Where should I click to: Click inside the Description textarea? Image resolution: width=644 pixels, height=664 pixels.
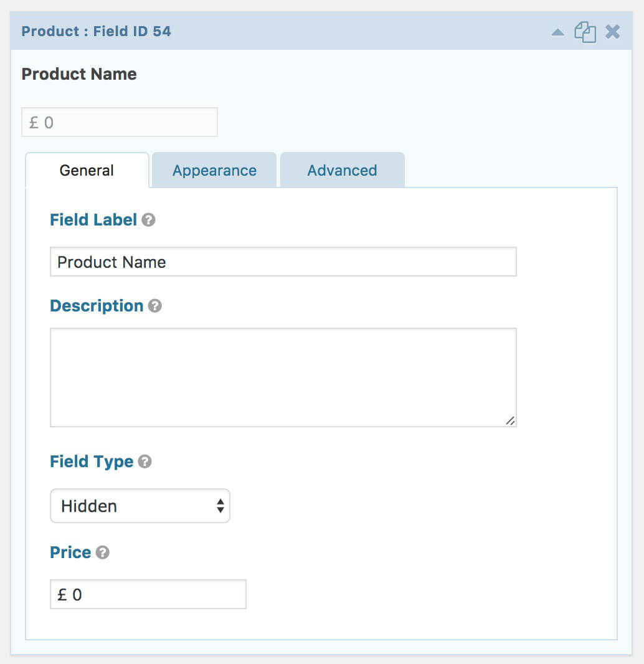[x=283, y=377]
